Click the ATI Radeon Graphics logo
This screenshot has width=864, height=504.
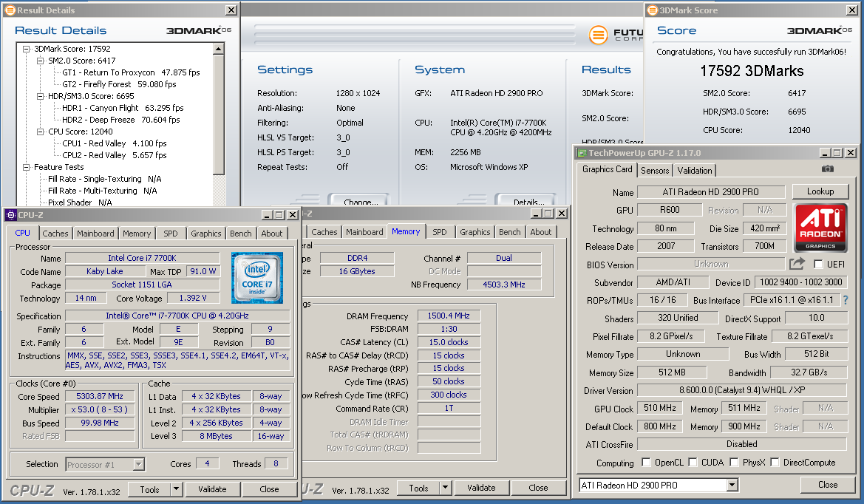820,228
